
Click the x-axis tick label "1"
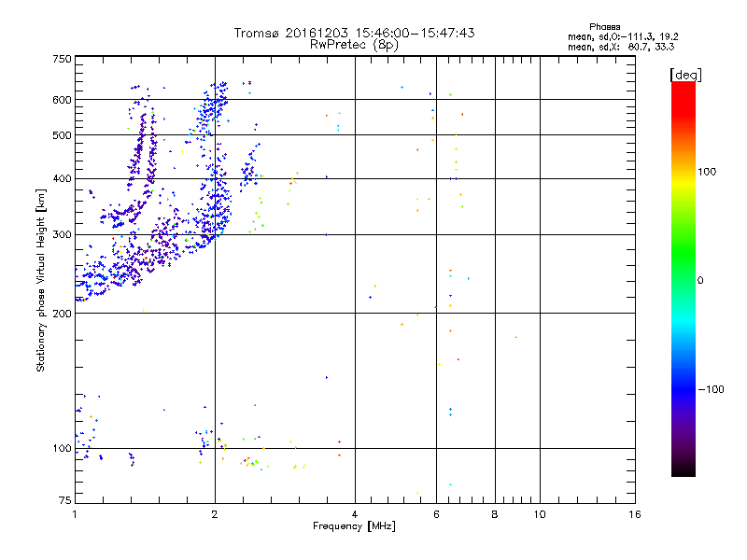tap(75, 514)
